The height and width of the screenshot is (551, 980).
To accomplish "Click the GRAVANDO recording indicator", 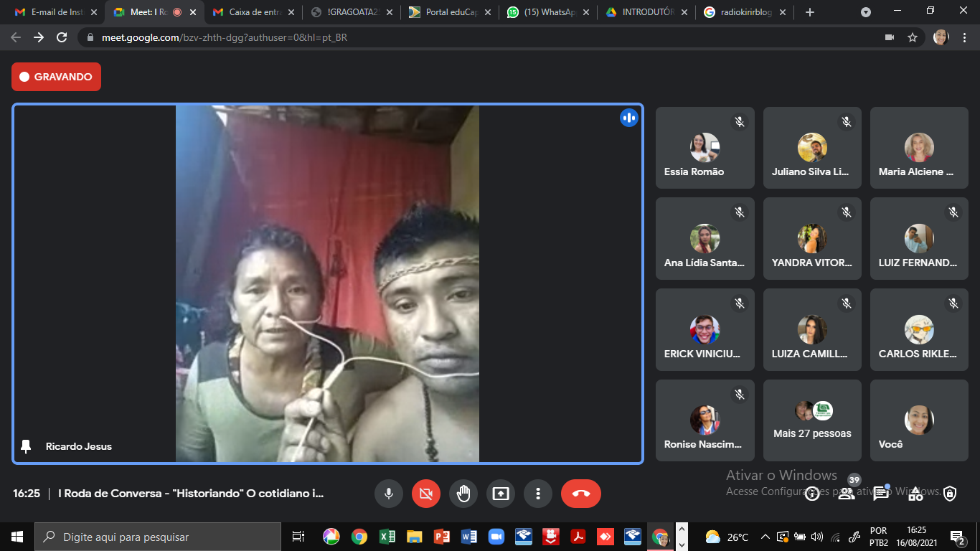I will point(56,77).
